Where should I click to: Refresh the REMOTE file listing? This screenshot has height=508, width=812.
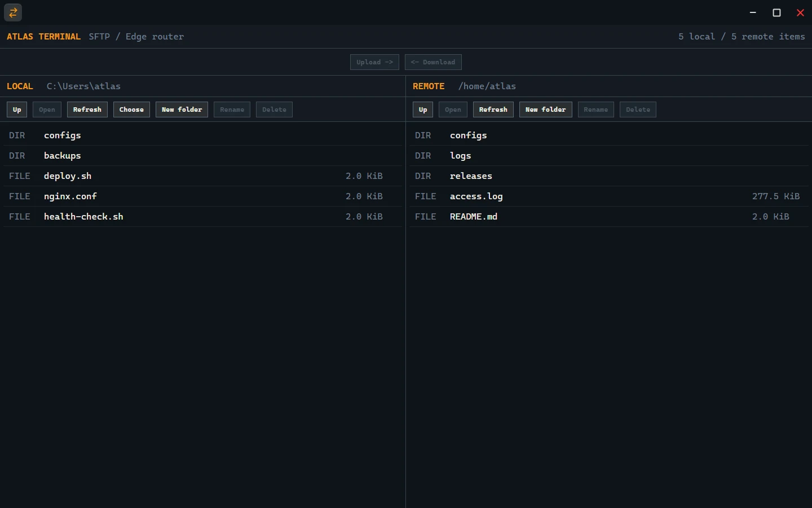[x=493, y=110]
